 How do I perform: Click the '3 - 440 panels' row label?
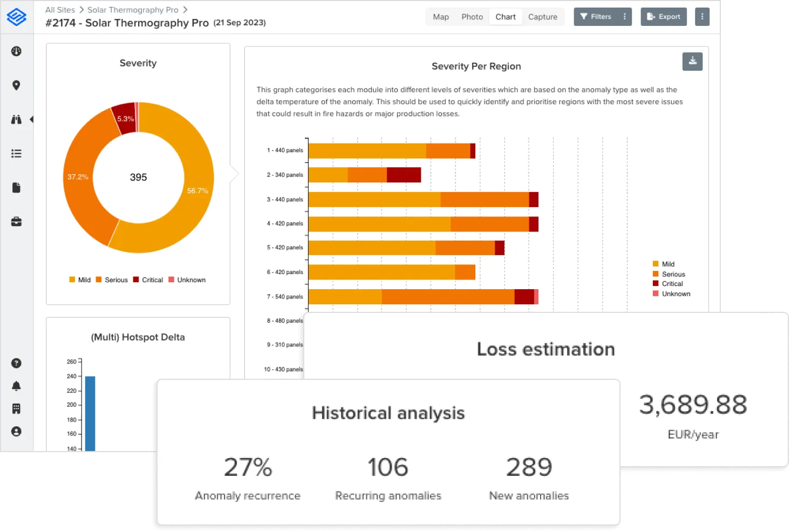(x=285, y=200)
